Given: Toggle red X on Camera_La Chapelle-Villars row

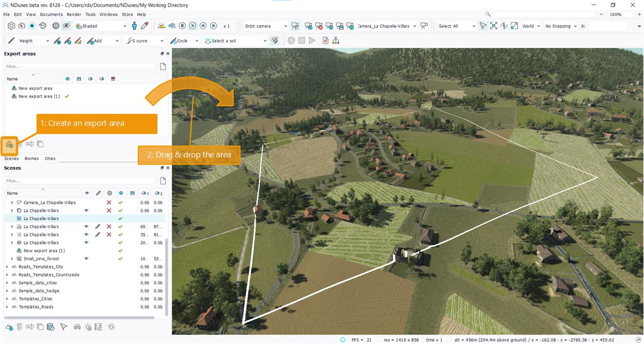Looking at the screenshot, I should pos(109,202).
